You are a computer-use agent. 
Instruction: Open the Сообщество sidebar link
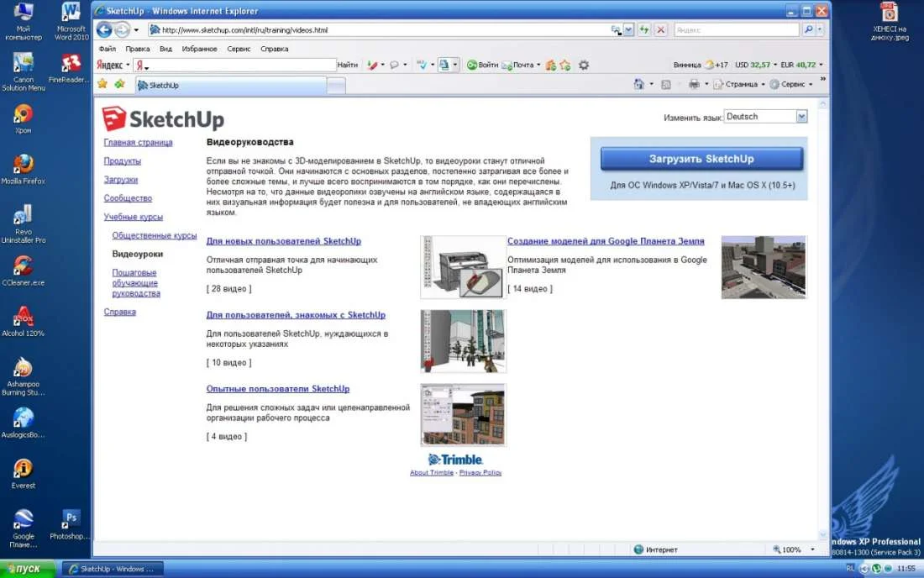(128, 198)
